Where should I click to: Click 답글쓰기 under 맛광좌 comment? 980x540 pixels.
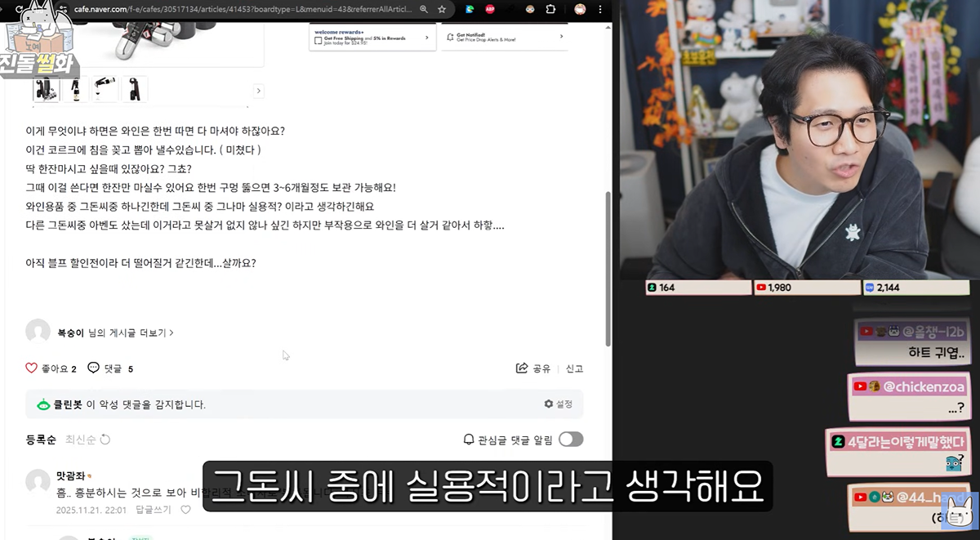(154, 510)
